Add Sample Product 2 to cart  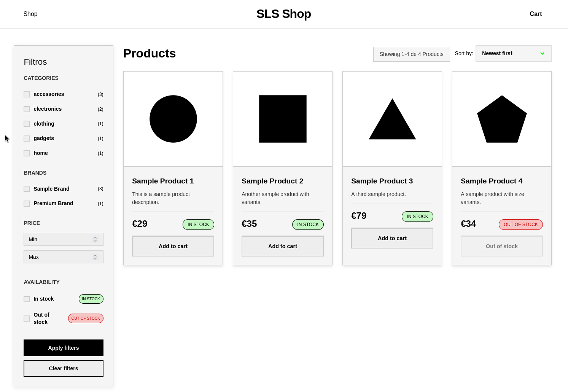282,246
